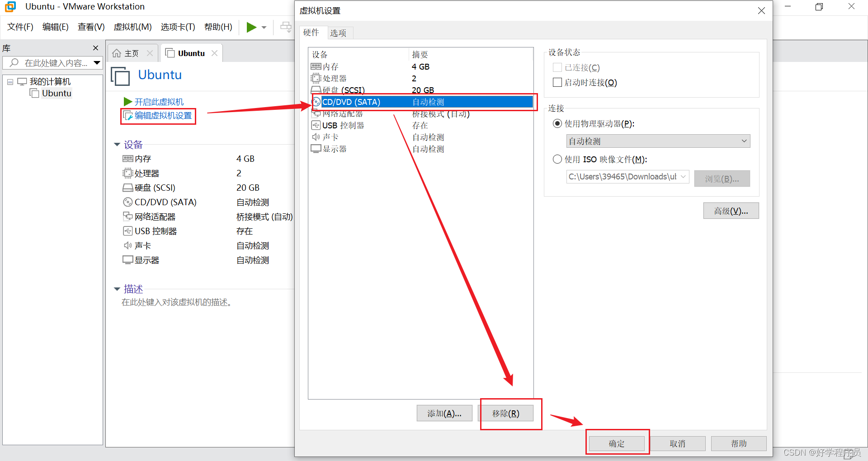Select USB 控制器 row in dialog list
868x461 pixels.
420,125
